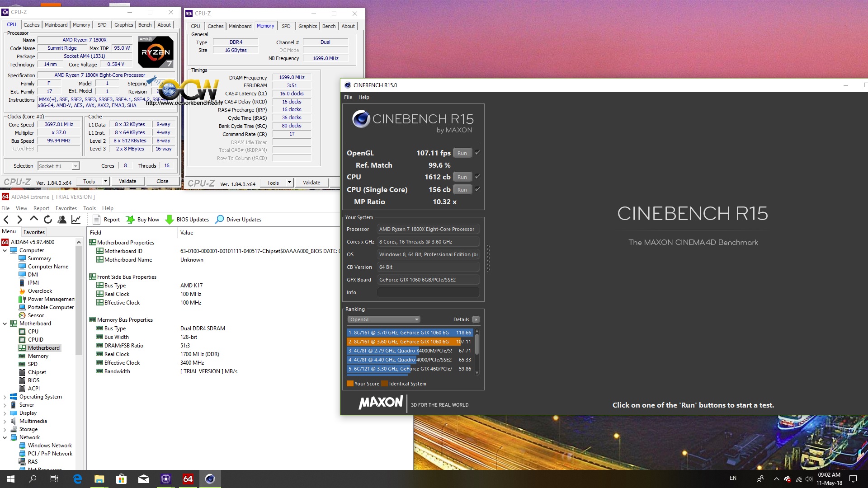Click the Cinebench ranking list scrollbar
868x488 pixels.
point(477,352)
